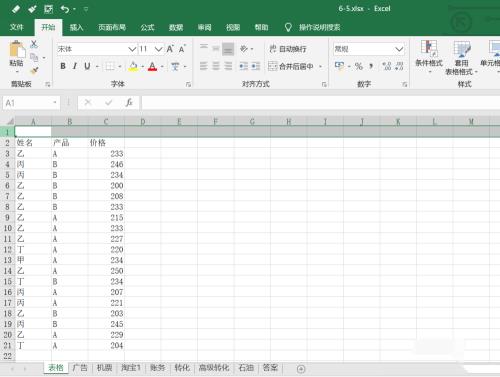Click the borders icon
This screenshot has width=500, height=377.
tap(110, 66)
